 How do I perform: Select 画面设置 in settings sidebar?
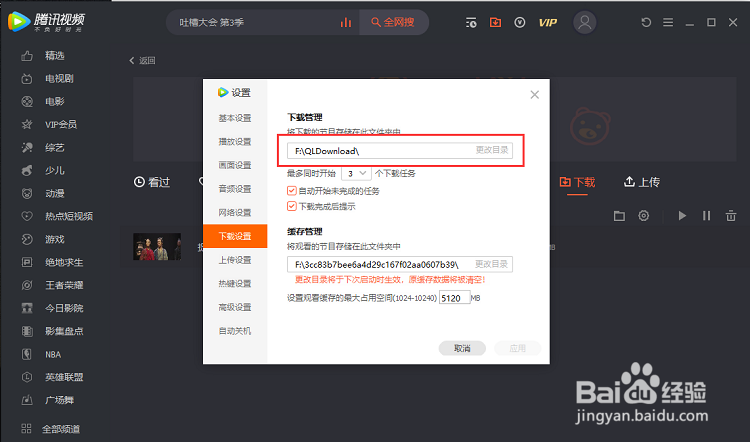click(x=235, y=165)
